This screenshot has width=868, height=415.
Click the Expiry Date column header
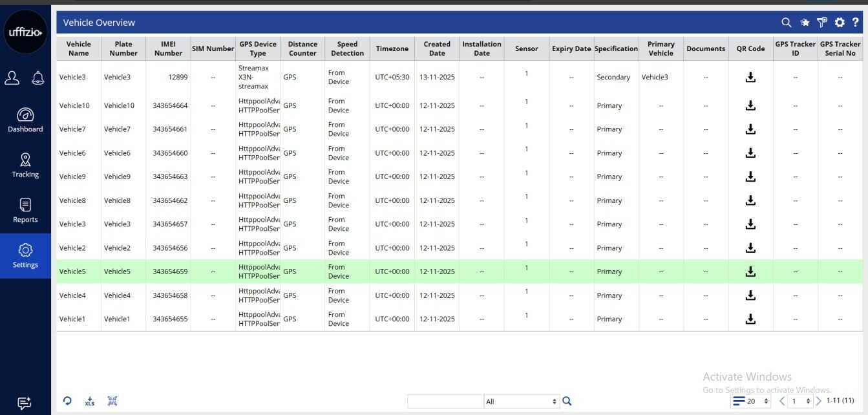pyautogui.click(x=571, y=48)
